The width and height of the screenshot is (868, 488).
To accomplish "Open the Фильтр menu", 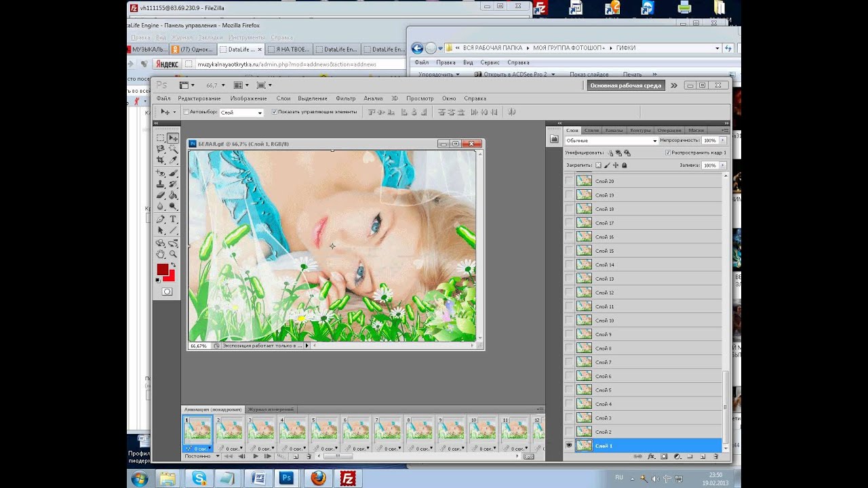I will pos(346,98).
